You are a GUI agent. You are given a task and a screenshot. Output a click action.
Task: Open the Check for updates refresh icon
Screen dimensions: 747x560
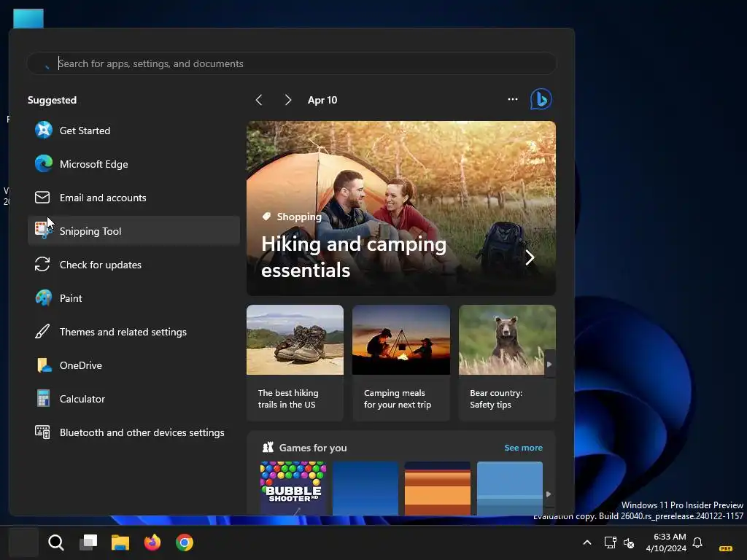coord(42,264)
